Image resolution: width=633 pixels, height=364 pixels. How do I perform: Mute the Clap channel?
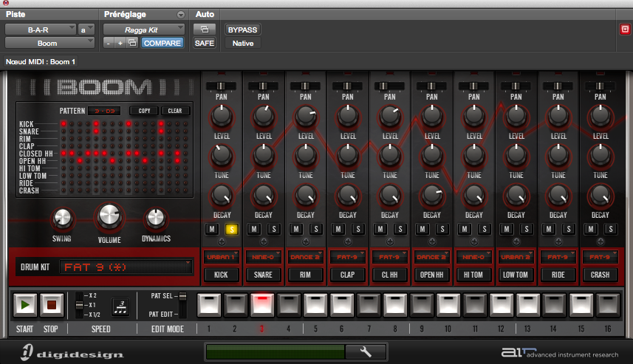coord(338,229)
